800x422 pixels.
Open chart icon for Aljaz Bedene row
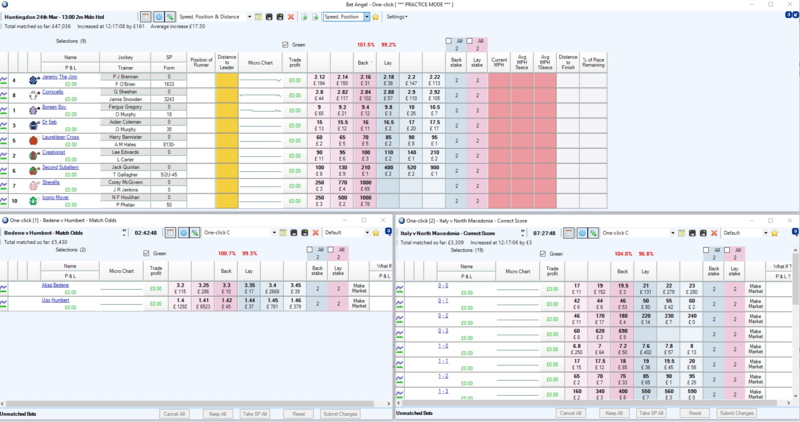pos(4,288)
